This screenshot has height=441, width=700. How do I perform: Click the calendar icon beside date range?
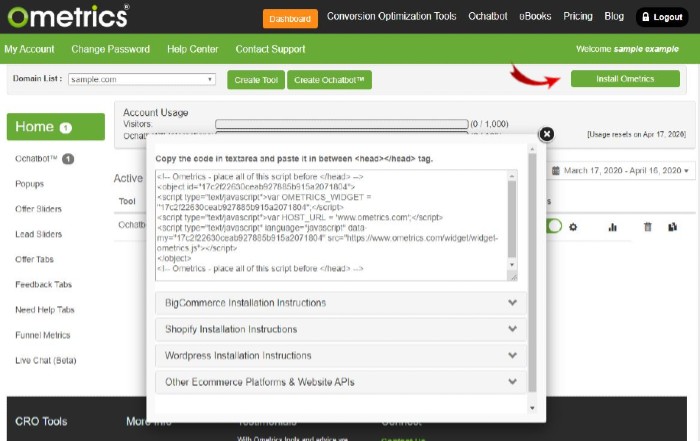coord(555,171)
